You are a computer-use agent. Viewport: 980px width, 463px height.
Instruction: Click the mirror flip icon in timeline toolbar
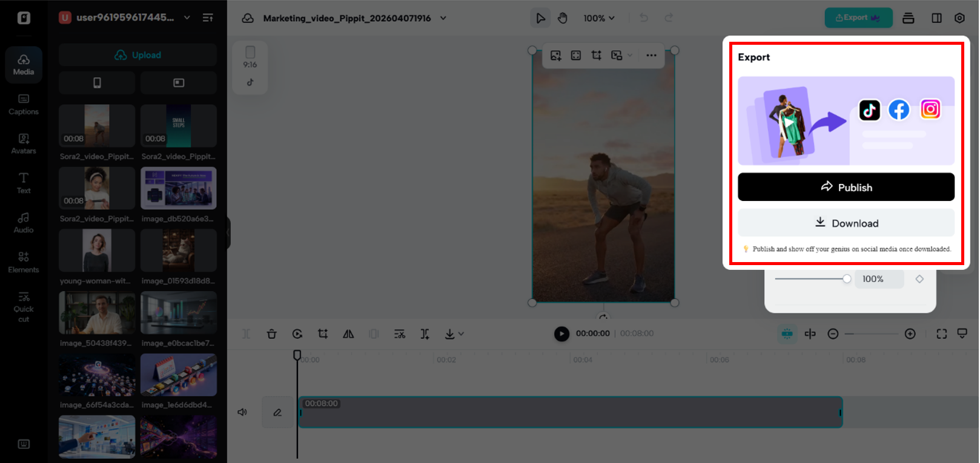(348, 334)
